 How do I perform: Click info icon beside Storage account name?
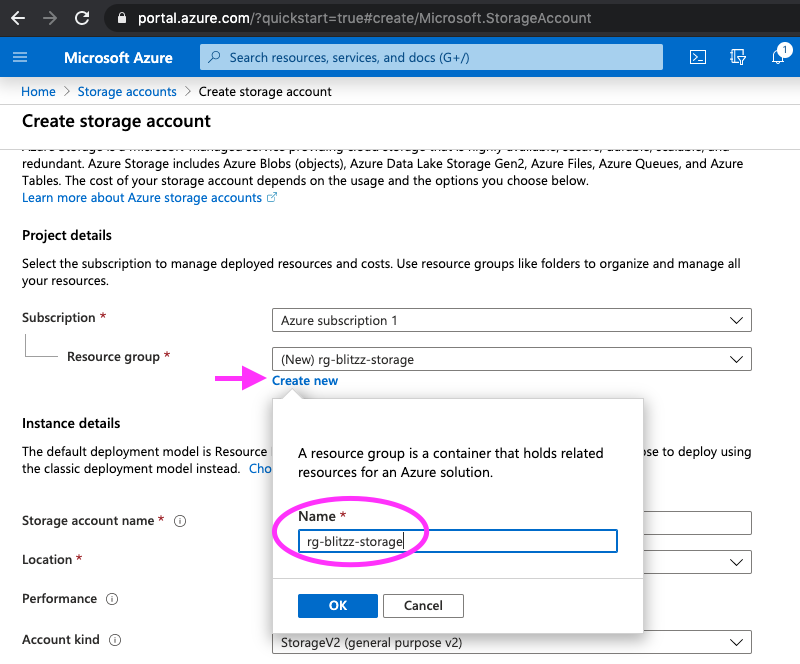click(180, 521)
